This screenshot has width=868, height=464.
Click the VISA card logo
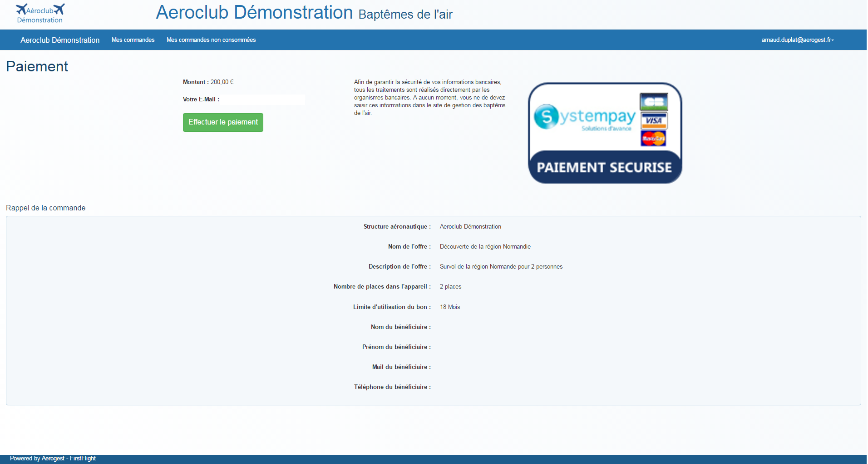click(654, 120)
